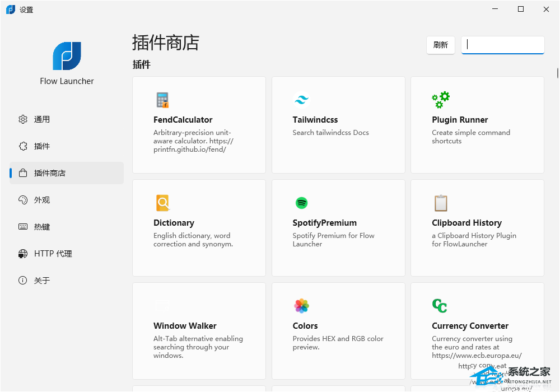The height and width of the screenshot is (392, 560).
Task: Click the shopping bag icon for 插件商店
Action: point(23,173)
